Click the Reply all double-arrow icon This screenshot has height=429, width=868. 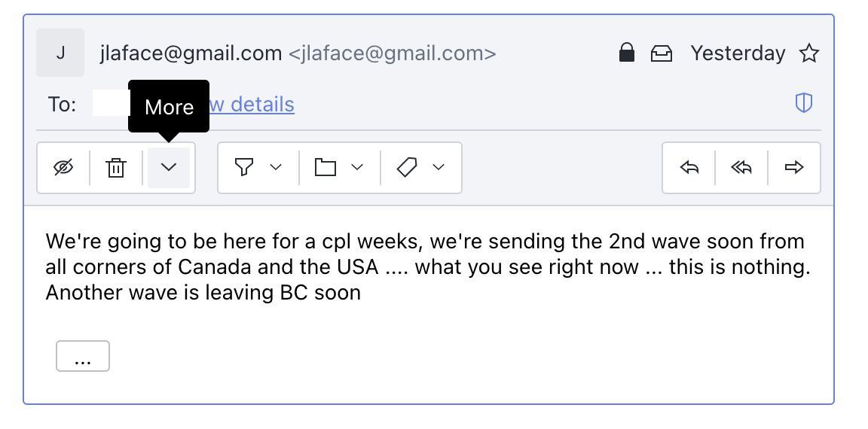click(x=741, y=168)
